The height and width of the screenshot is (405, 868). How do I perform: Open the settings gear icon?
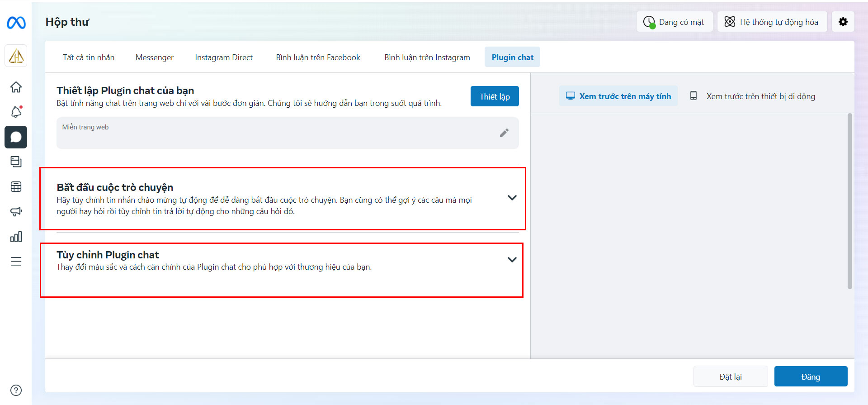(x=843, y=22)
